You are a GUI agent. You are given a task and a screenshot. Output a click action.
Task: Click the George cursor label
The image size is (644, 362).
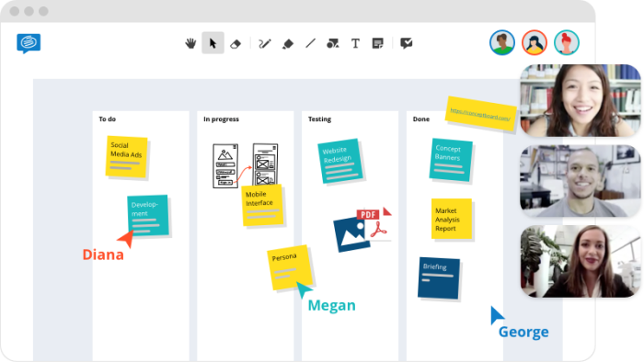coord(523,332)
